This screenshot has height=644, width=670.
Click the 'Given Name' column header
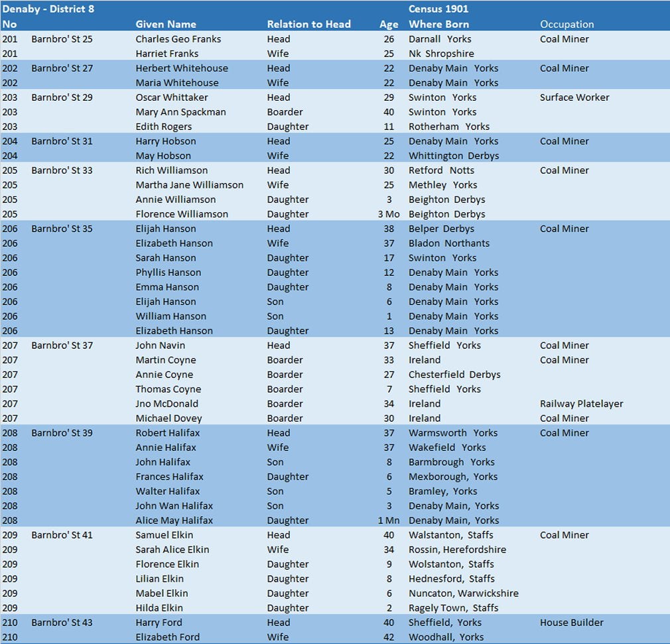coord(166,25)
